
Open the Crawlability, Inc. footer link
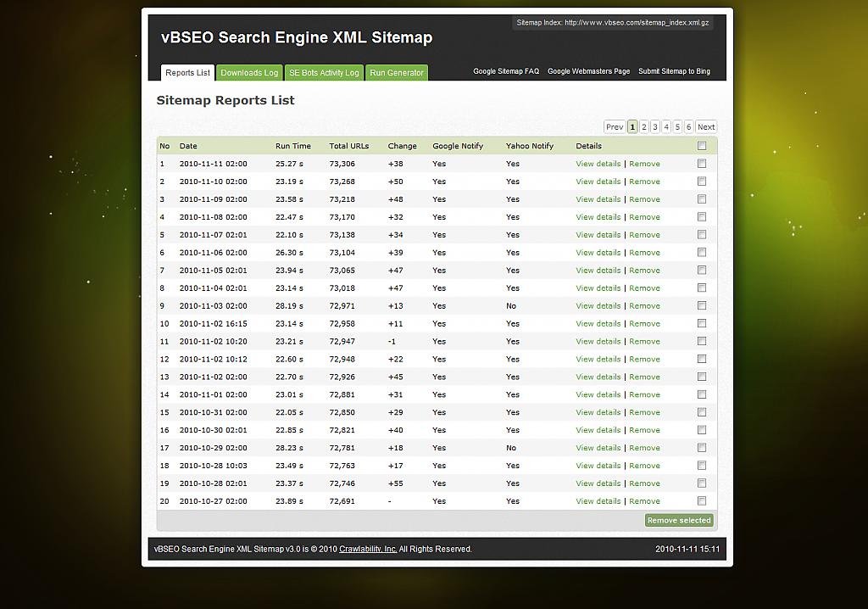(368, 550)
